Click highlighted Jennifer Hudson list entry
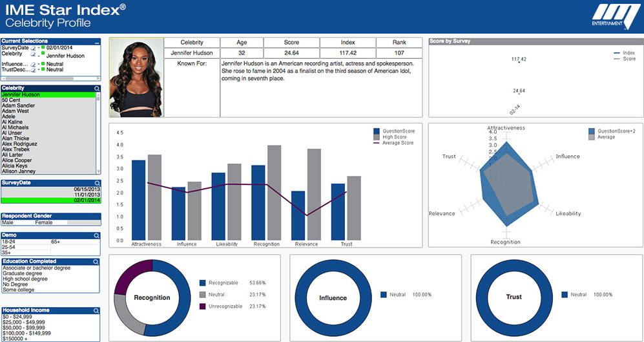Viewport: 644px width, 342px height. click(48, 94)
